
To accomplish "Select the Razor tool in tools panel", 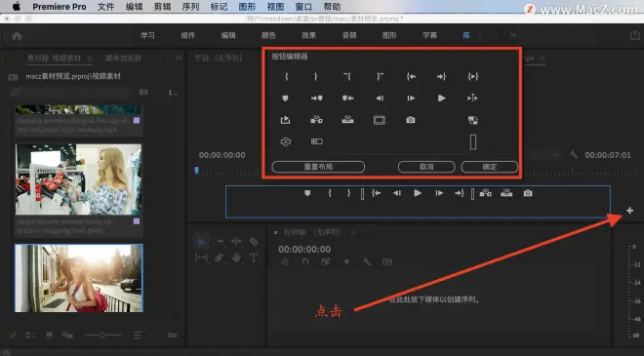I will (254, 242).
